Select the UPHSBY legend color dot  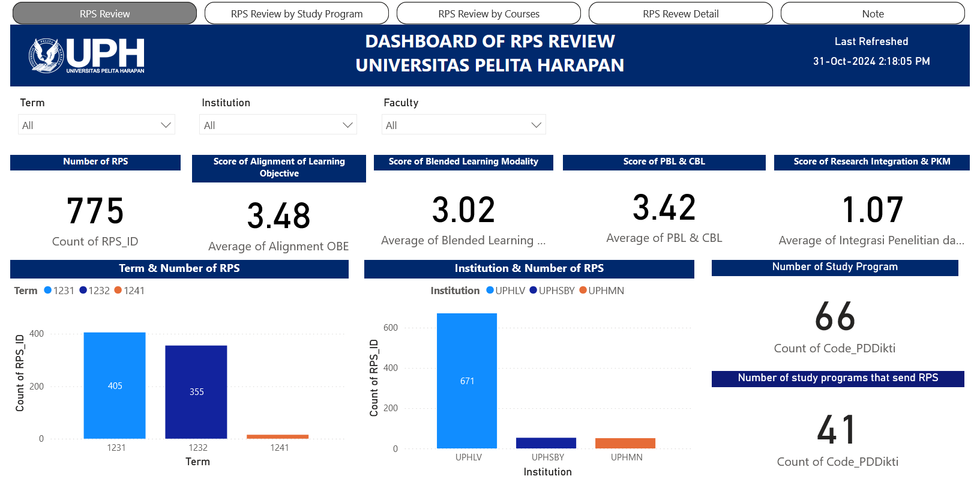533,290
